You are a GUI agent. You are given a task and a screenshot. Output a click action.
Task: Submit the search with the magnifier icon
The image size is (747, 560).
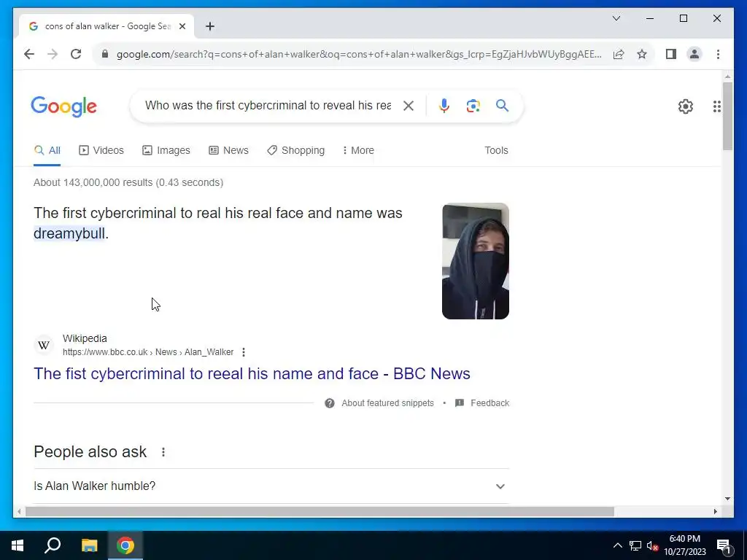pyautogui.click(x=502, y=105)
